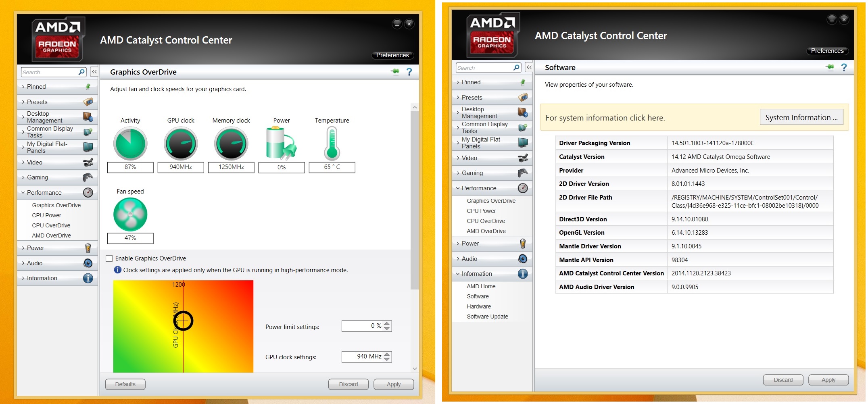868x404 pixels.
Task: Open System Information button
Action: point(801,117)
